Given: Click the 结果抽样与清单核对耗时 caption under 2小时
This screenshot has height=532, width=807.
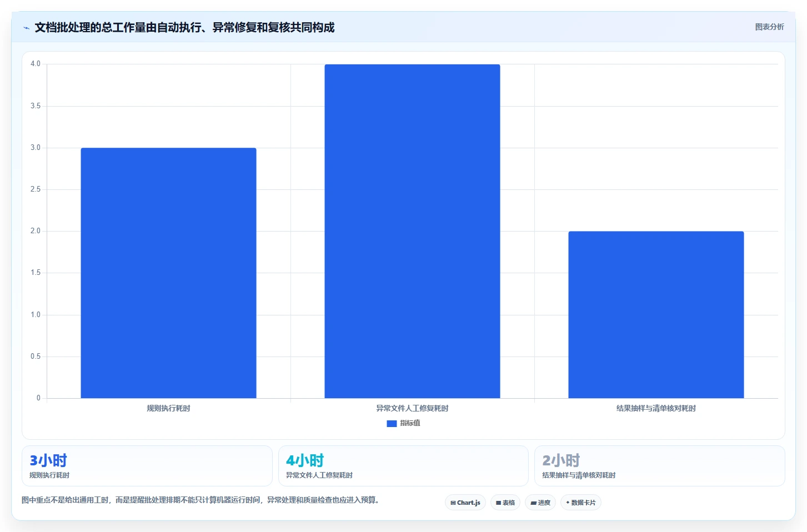Looking at the screenshot, I should click(579, 475).
